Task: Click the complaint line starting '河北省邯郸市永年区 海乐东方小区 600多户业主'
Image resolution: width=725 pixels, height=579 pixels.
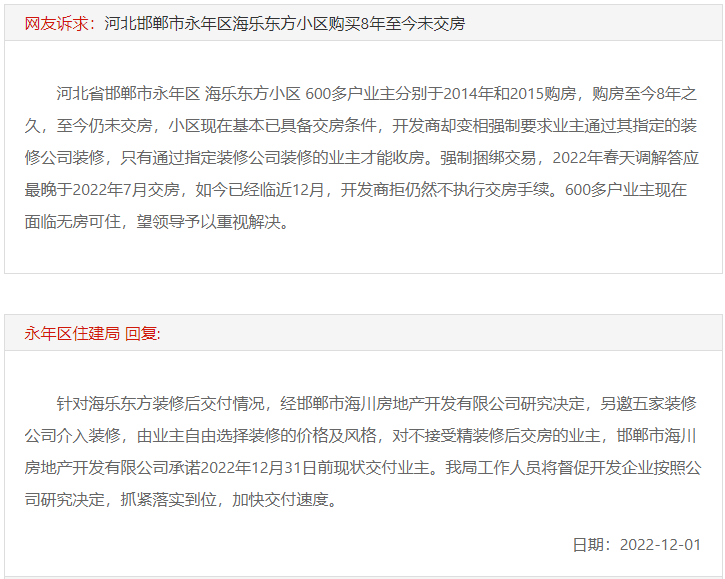Action: (376, 93)
